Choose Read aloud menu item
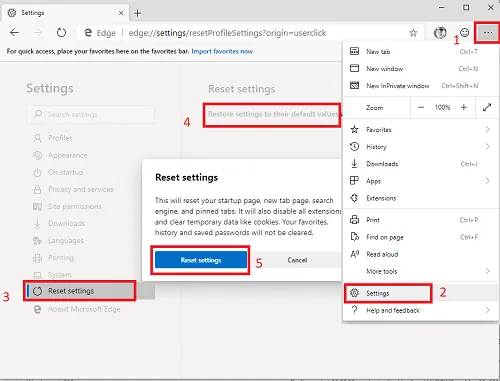 click(421, 254)
